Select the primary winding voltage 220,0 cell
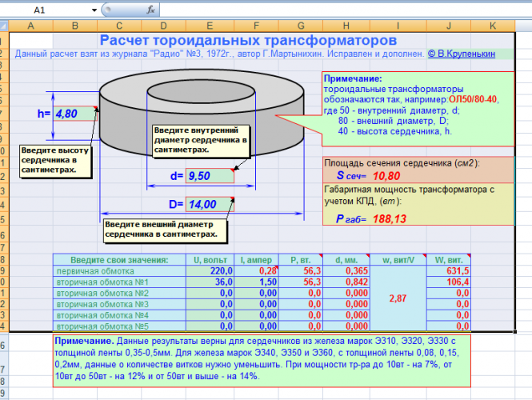This screenshot has width=532, height=400. coord(210,270)
